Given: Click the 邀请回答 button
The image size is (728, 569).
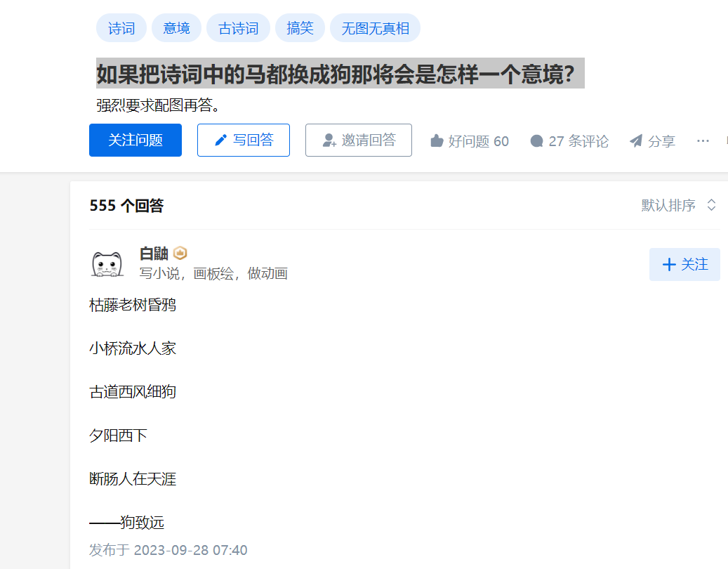Looking at the screenshot, I should click(x=359, y=140).
